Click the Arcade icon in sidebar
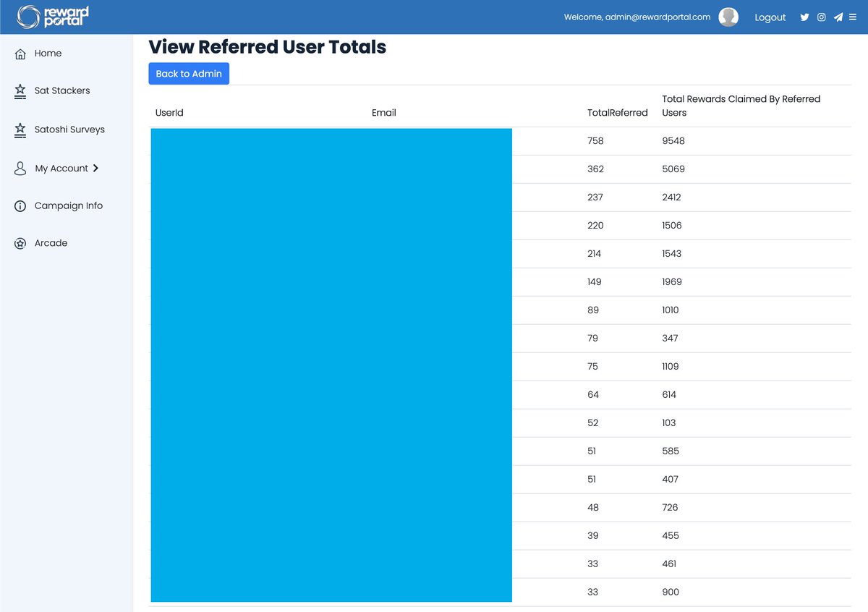The image size is (868, 612). (20, 244)
